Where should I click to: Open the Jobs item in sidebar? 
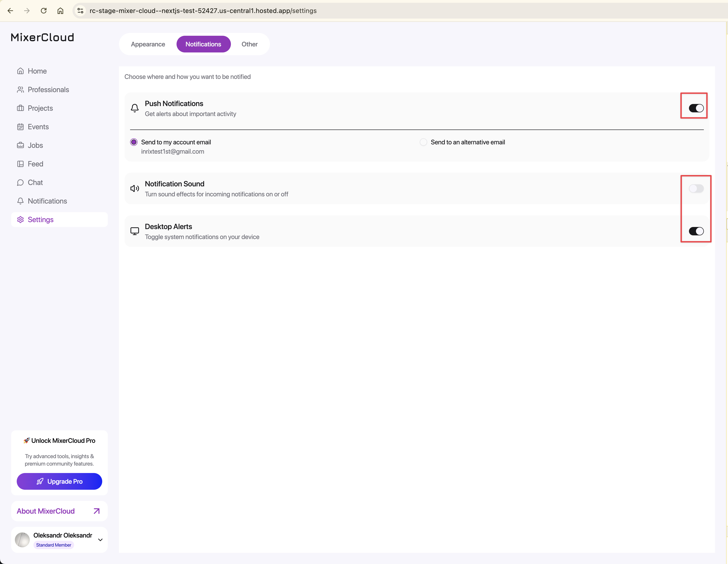point(35,146)
